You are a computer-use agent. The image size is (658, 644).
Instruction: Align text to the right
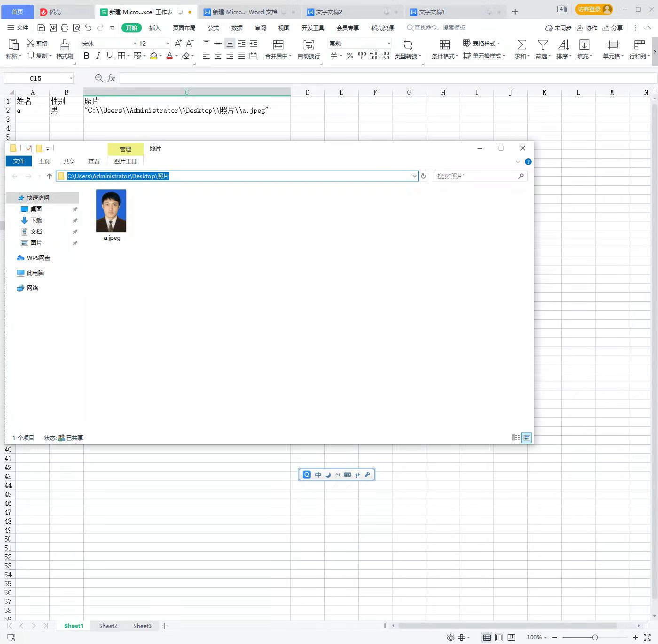point(230,56)
